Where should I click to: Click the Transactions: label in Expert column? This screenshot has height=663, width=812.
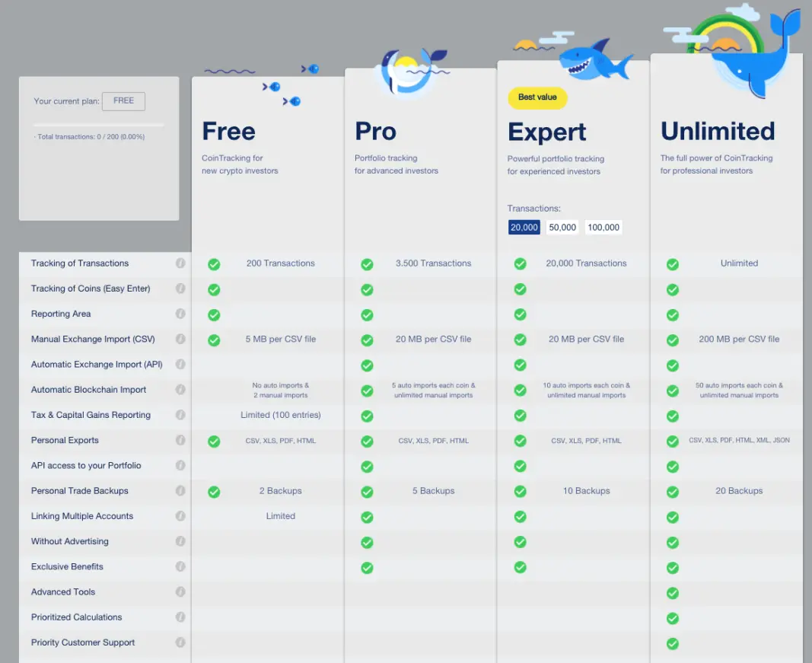pyautogui.click(x=534, y=209)
